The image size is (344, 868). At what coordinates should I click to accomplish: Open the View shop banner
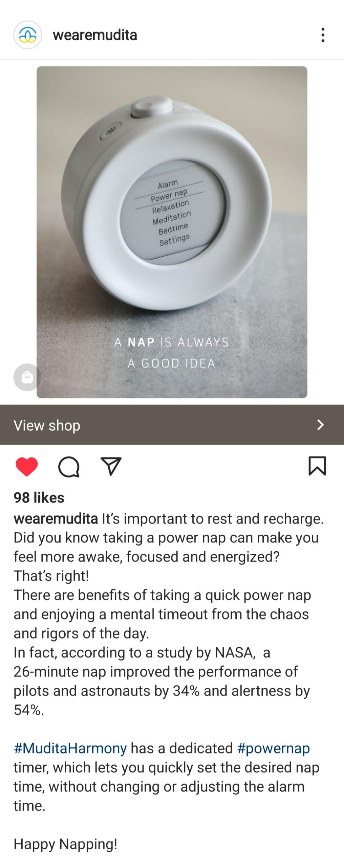coord(172,425)
